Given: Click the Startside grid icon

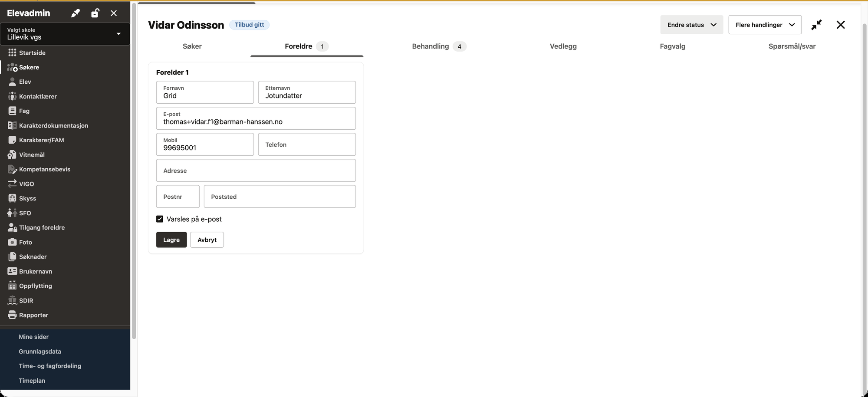Looking at the screenshot, I should (x=12, y=52).
